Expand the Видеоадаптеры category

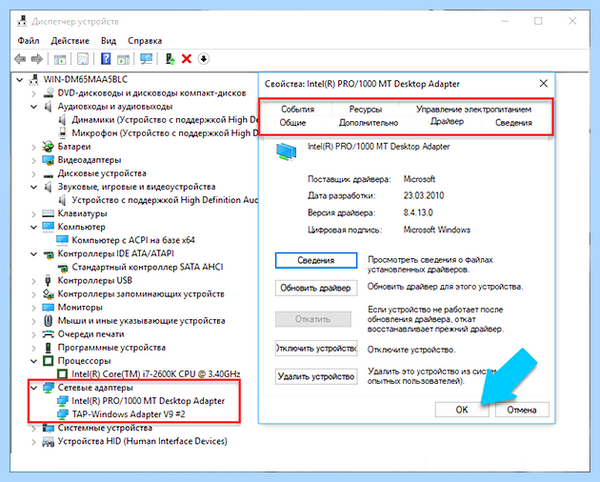[34, 160]
